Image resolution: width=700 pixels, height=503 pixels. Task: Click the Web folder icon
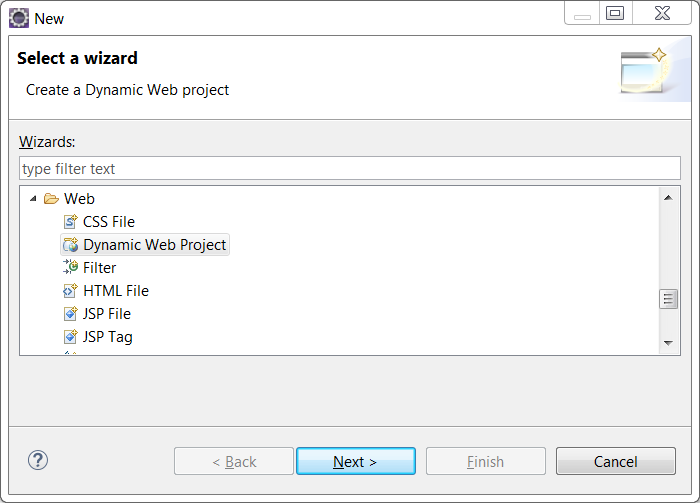(x=51, y=199)
